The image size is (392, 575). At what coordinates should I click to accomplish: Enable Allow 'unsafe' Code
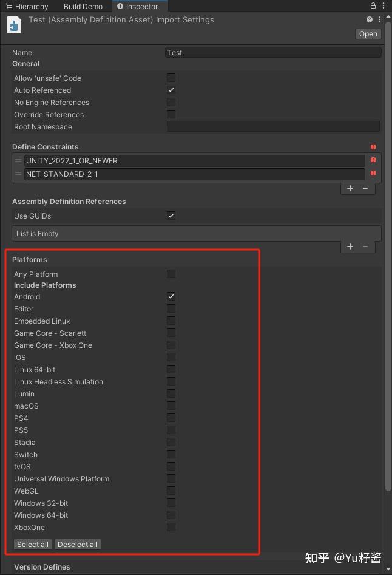[171, 78]
